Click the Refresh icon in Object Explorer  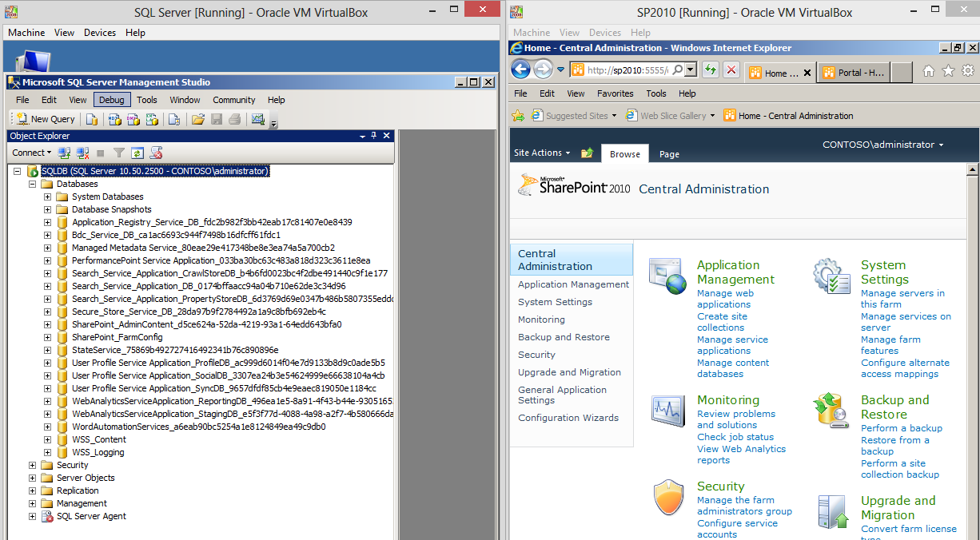click(137, 153)
